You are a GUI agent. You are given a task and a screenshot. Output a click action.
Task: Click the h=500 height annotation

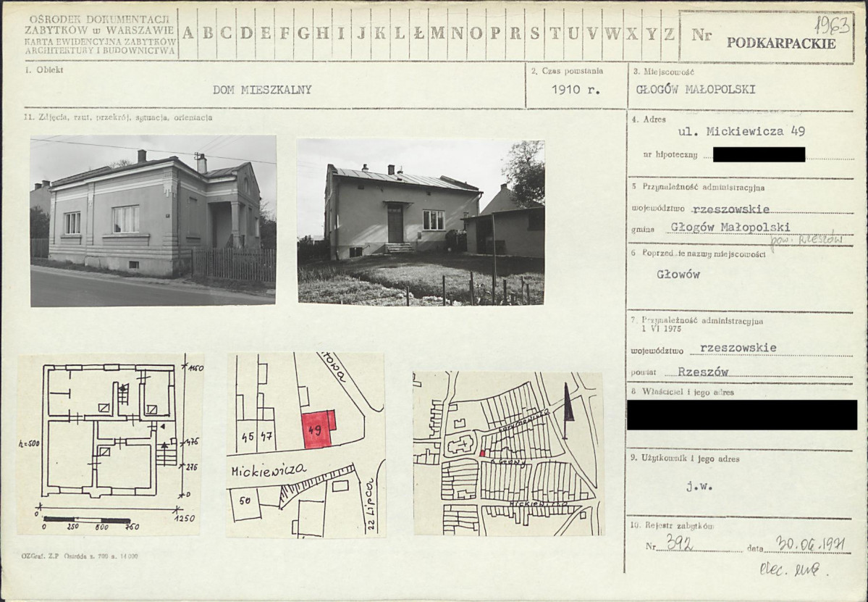(29, 443)
